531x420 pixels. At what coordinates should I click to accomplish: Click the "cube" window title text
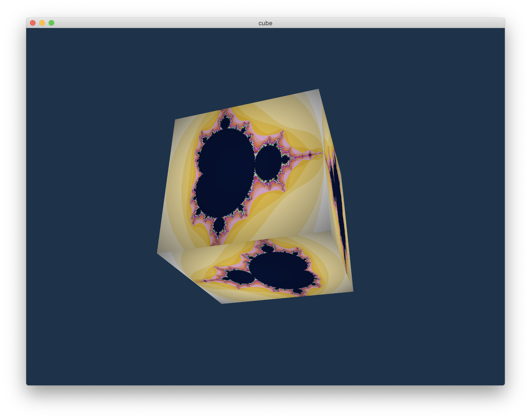pos(265,23)
